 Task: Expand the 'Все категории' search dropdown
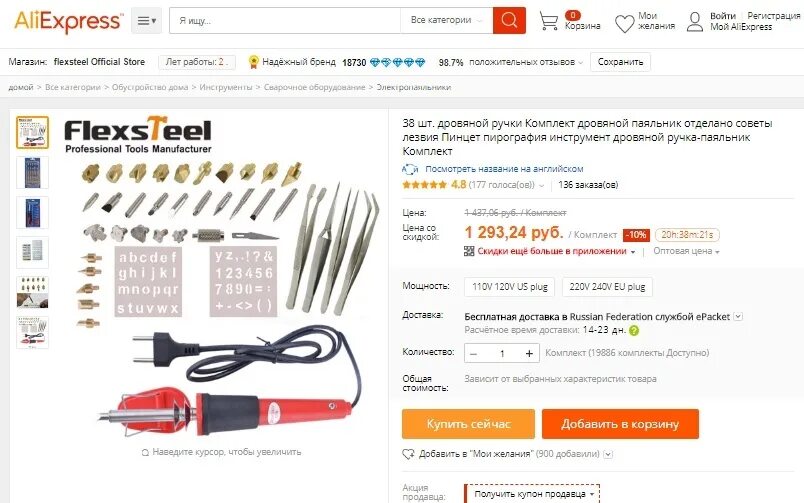tap(446, 21)
